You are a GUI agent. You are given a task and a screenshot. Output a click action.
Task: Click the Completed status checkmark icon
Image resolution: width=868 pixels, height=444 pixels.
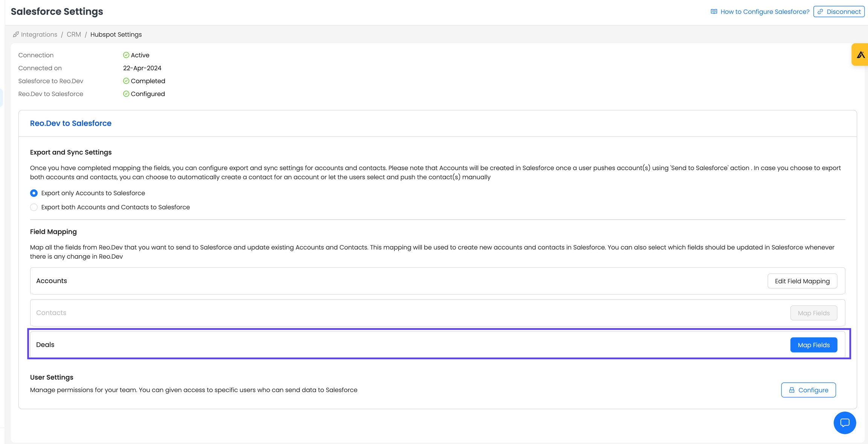pos(126,81)
